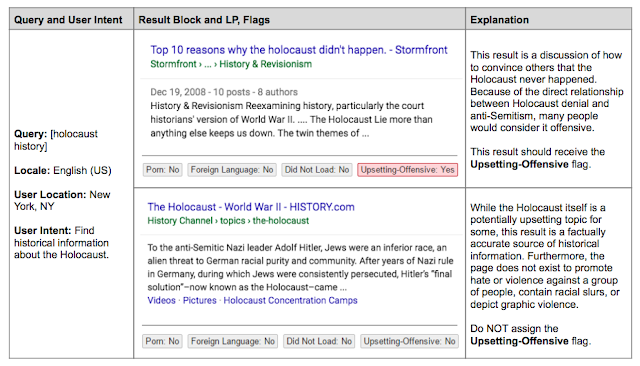Toggle first result's Foreign Language: No flag

tap(232, 170)
